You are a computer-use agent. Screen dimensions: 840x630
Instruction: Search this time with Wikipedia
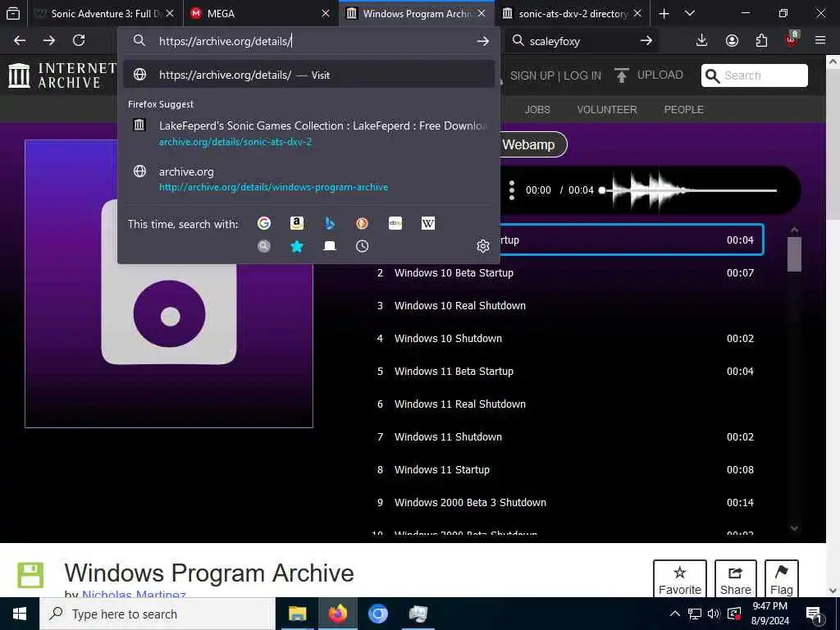click(428, 223)
